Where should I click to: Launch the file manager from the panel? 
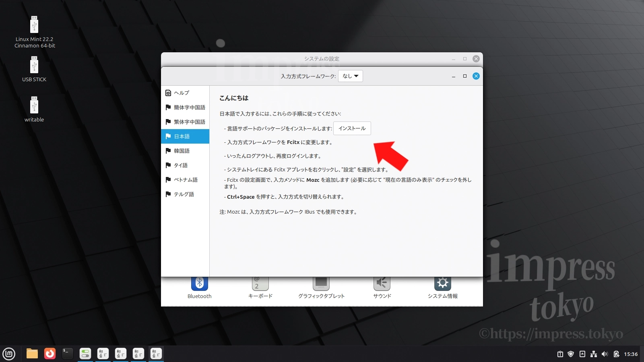(x=32, y=354)
